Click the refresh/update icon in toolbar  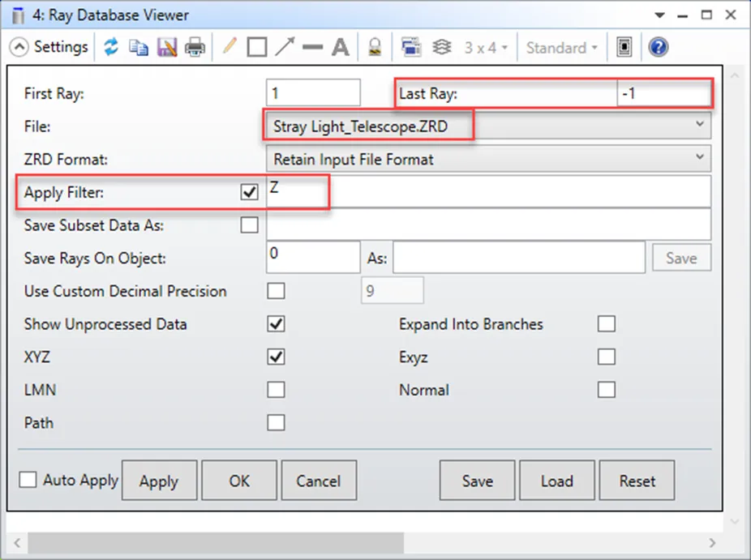pyautogui.click(x=111, y=47)
